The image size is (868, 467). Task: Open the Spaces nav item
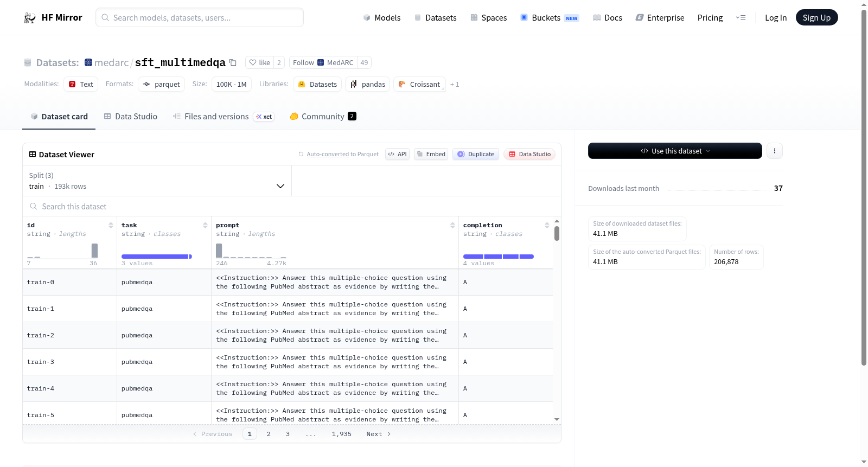[488, 18]
